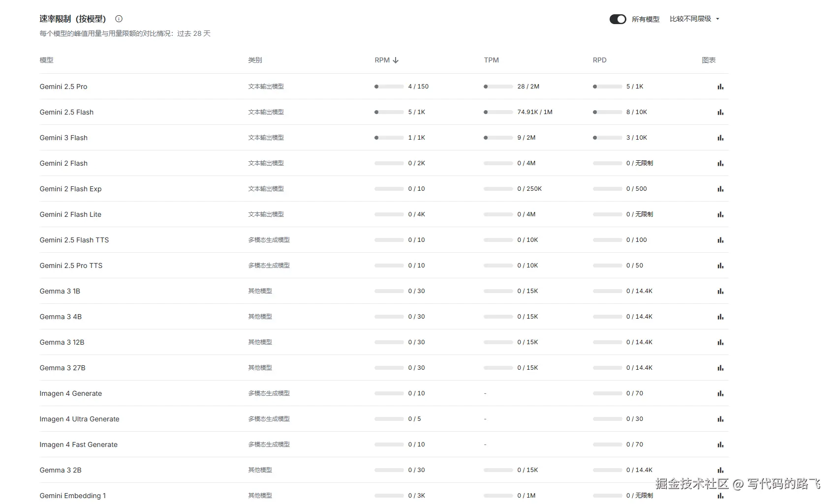
Task: Select the Gemini 3 Flash model name
Action: pyautogui.click(x=63, y=138)
